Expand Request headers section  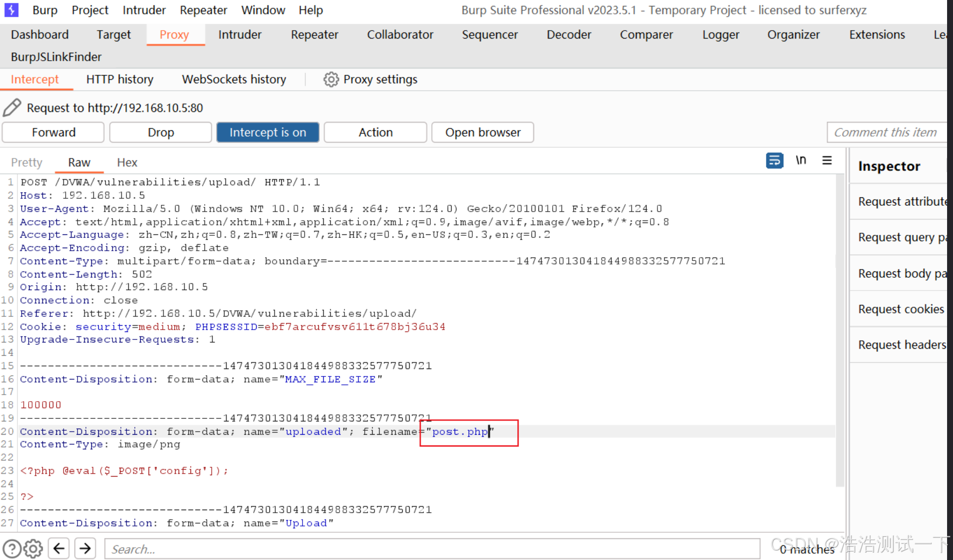[901, 345]
